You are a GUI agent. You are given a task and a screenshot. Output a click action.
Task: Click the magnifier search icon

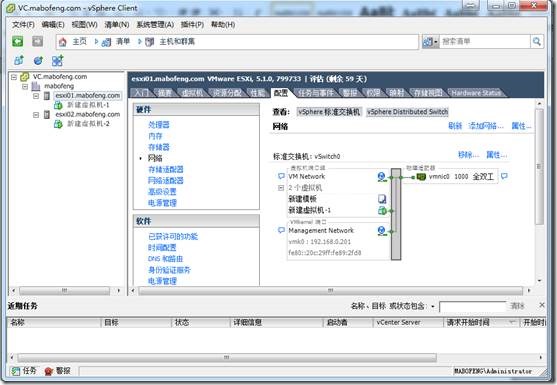tap(537, 42)
